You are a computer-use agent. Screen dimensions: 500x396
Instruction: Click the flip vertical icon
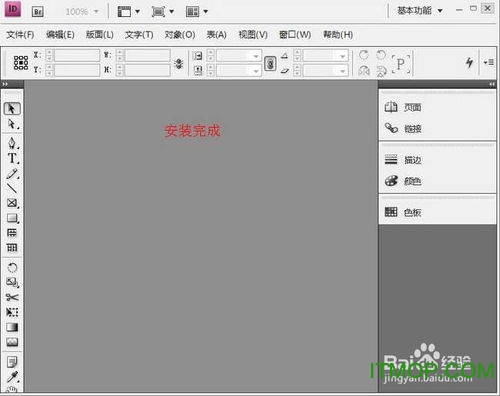coord(381,71)
